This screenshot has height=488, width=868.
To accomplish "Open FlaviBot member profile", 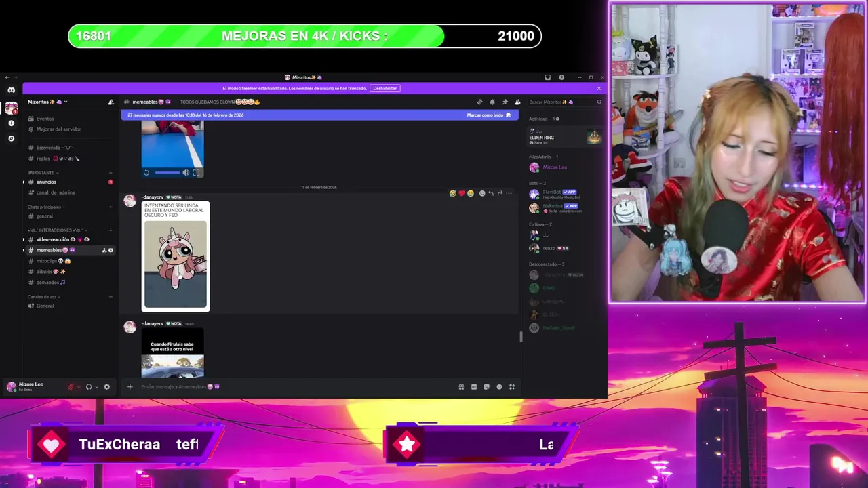I will [x=565, y=195].
